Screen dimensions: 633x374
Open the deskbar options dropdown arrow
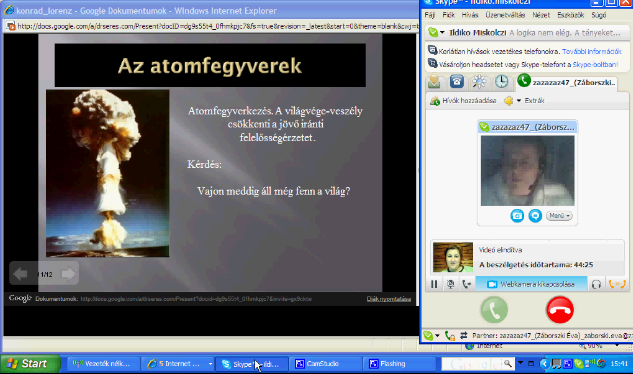pyautogui.click(x=520, y=363)
